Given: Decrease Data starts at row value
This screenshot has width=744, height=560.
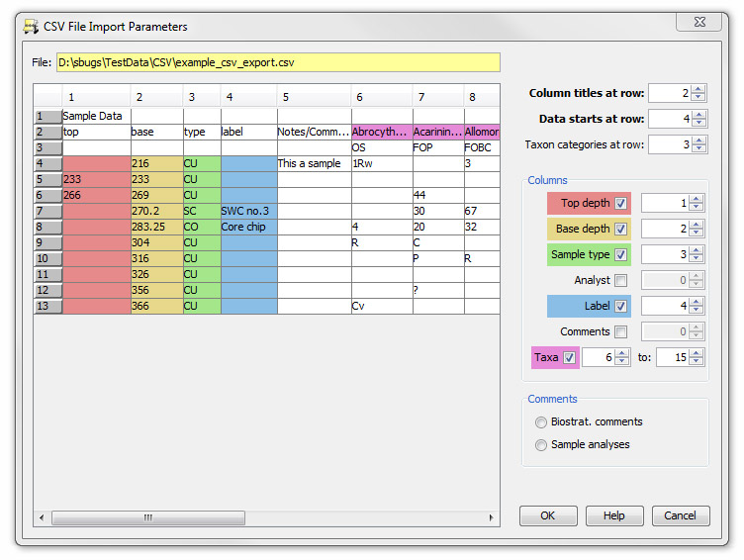Looking at the screenshot, I should (x=697, y=123).
